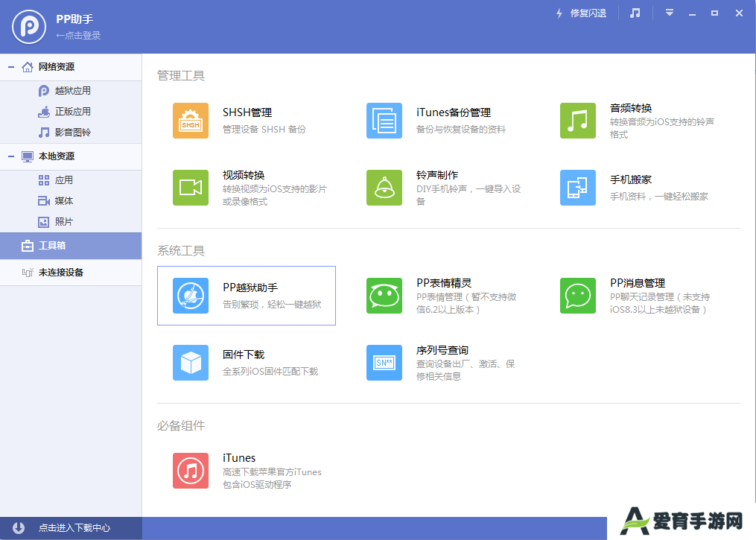Click the camera icon beside 媒体
Viewport: 756px width, 540px height.
pyautogui.click(x=44, y=201)
